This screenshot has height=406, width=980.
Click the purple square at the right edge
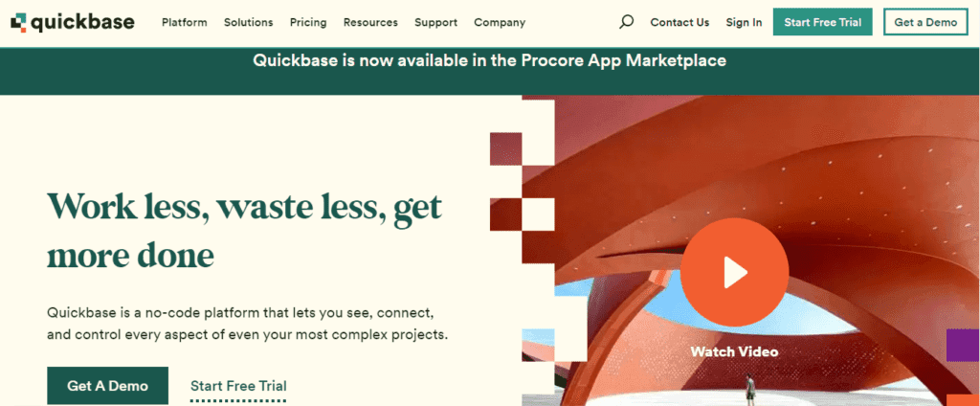pyautogui.click(x=962, y=345)
